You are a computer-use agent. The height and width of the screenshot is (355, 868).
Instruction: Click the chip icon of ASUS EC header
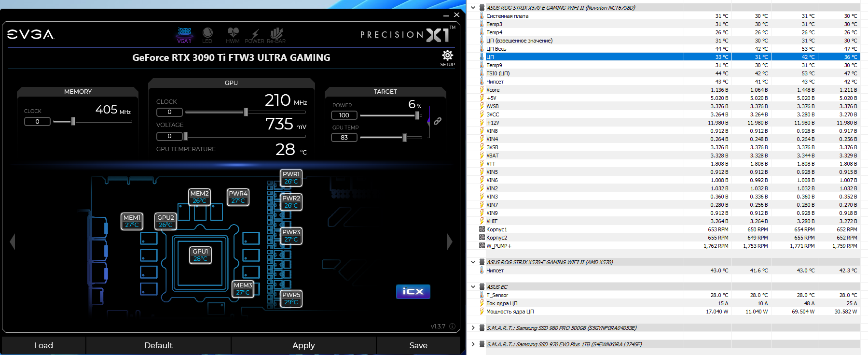click(x=482, y=287)
